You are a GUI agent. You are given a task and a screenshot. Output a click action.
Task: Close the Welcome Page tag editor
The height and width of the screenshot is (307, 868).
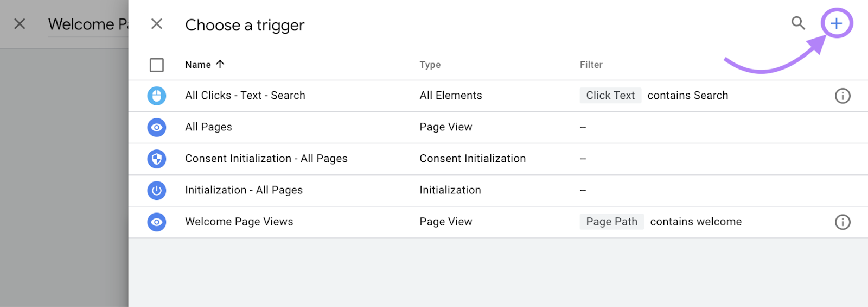20,24
